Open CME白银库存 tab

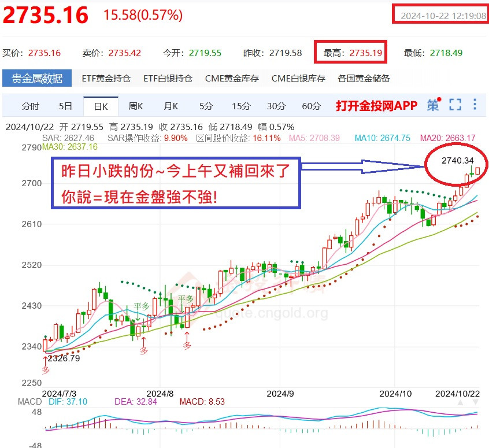pyautogui.click(x=298, y=78)
